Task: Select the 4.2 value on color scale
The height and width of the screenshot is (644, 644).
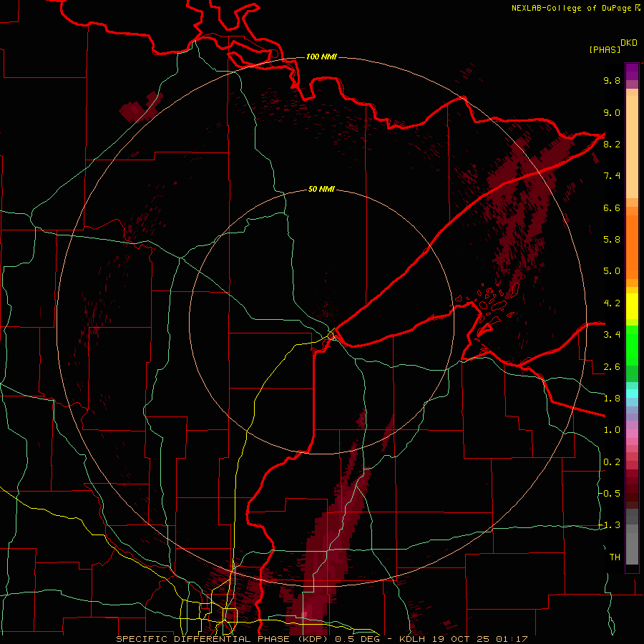Action: 612,303
